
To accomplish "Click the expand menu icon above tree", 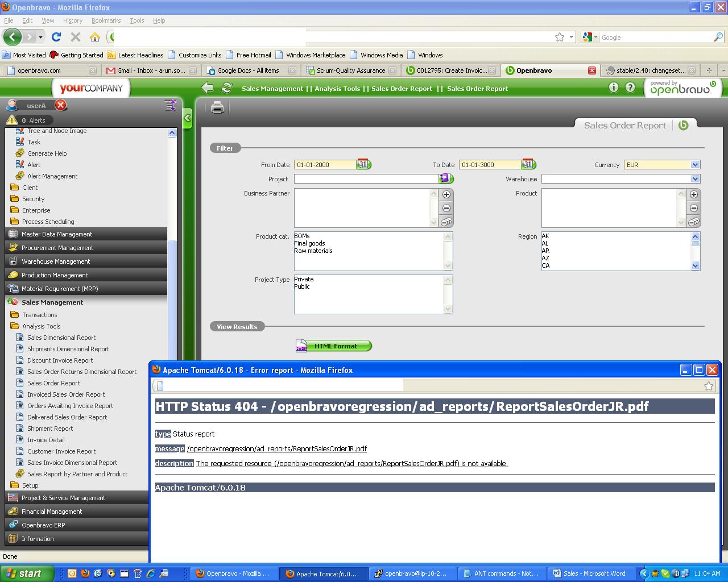I will (169, 105).
